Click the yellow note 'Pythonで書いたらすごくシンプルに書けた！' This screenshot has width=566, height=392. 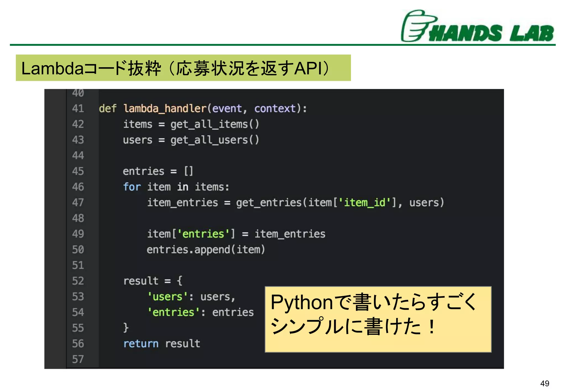tap(378, 319)
